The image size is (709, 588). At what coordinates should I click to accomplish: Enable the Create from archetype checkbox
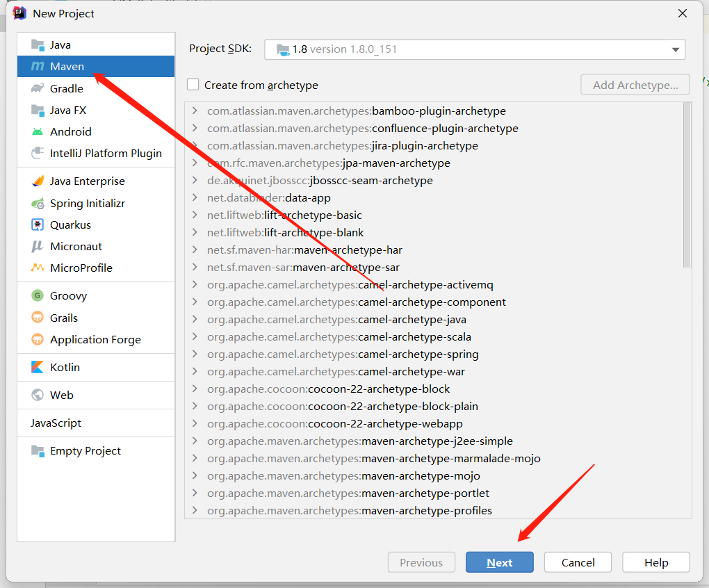pos(193,85)
